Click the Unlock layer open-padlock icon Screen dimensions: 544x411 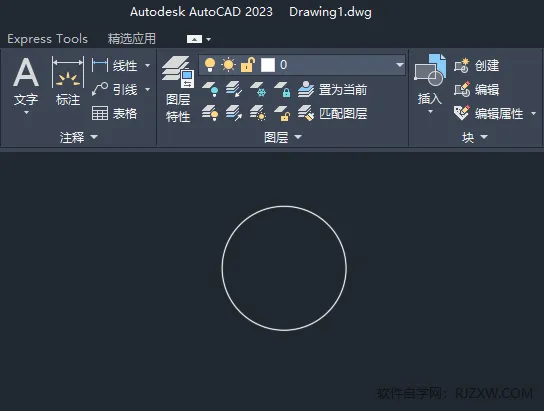tap(282, 113)
